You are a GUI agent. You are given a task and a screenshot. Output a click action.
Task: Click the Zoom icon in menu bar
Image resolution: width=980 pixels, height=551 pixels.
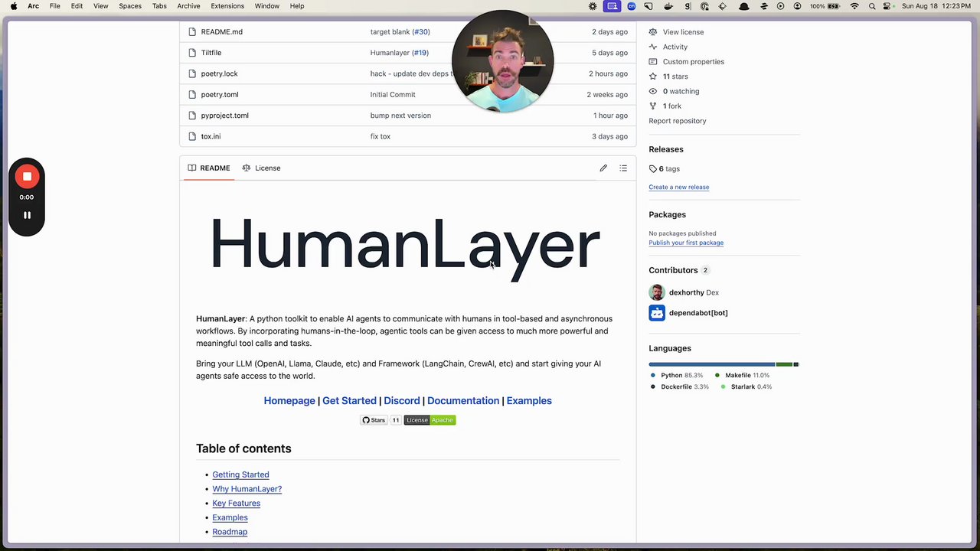point(631,6)
